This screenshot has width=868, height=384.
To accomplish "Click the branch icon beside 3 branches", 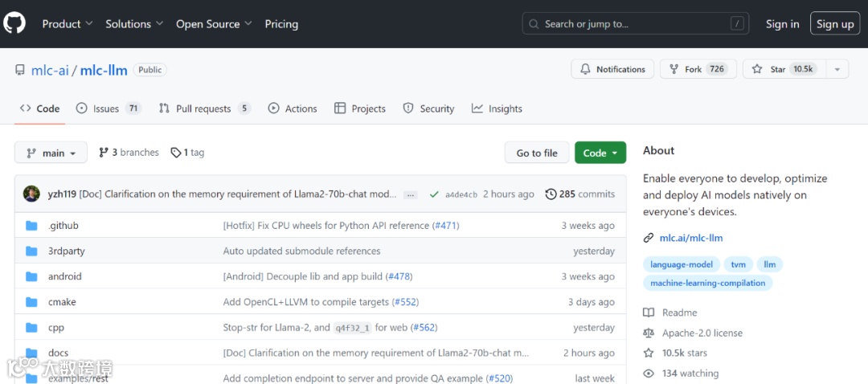I will (x=104, y=152).
